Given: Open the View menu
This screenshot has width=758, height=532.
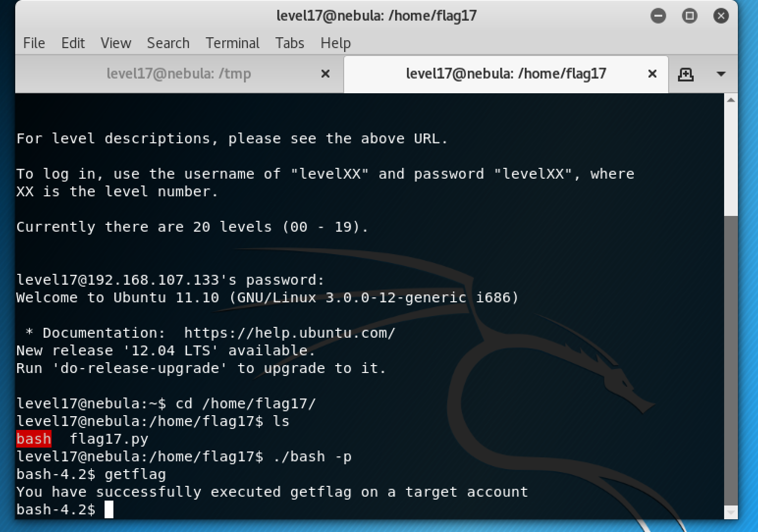Looking at the screenshot, I should point(115,43).
